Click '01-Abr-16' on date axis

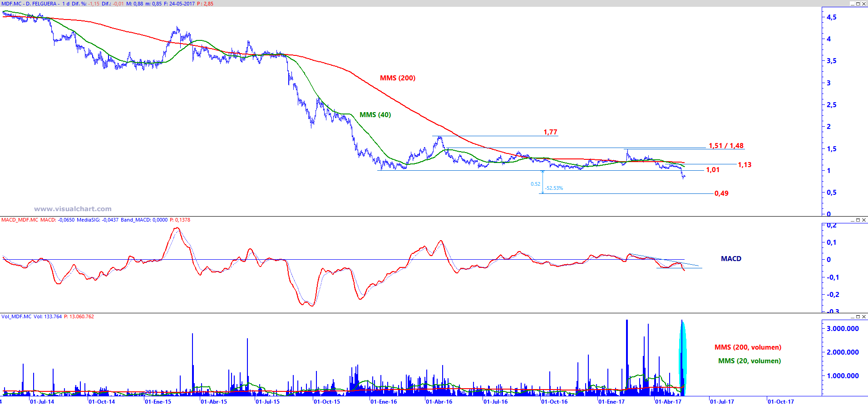click(x=439, y=401)
